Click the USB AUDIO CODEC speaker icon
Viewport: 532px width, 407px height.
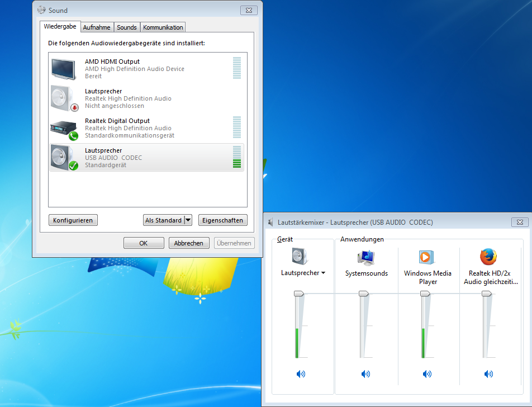(64, 158)
